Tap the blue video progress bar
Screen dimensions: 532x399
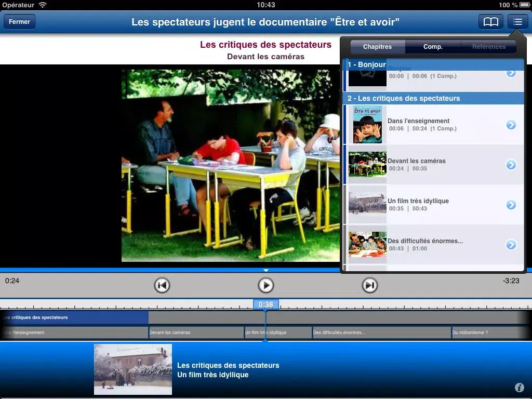170,270
